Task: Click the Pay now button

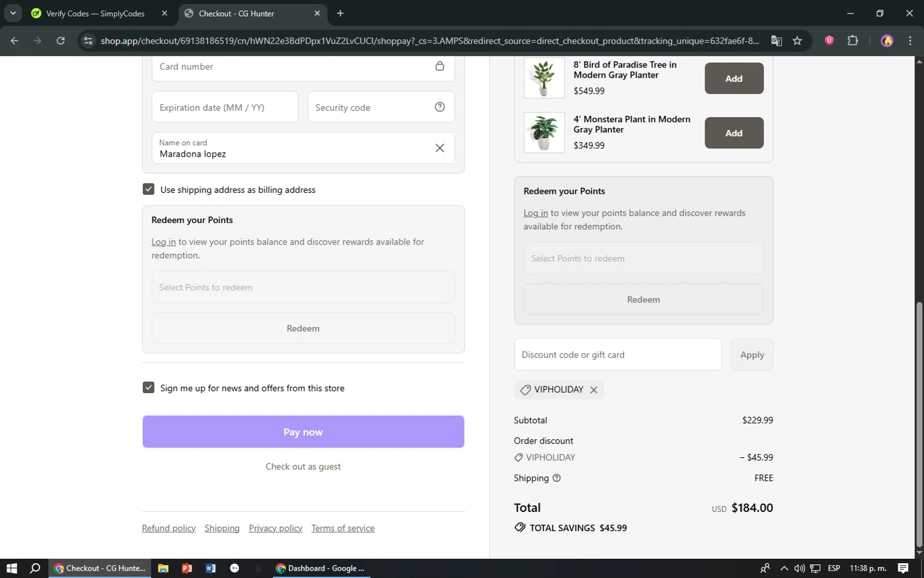Action: pos(303,432)
